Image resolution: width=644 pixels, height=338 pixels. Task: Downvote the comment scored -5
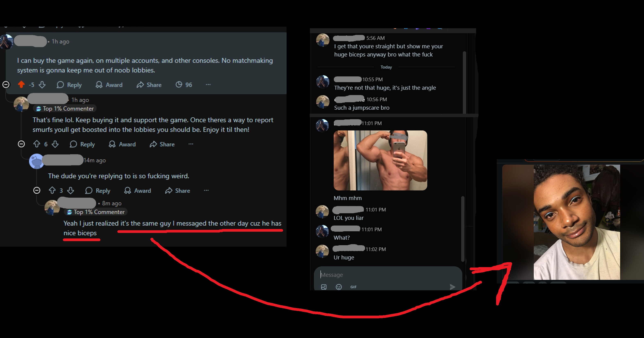(x=42, y=84)
